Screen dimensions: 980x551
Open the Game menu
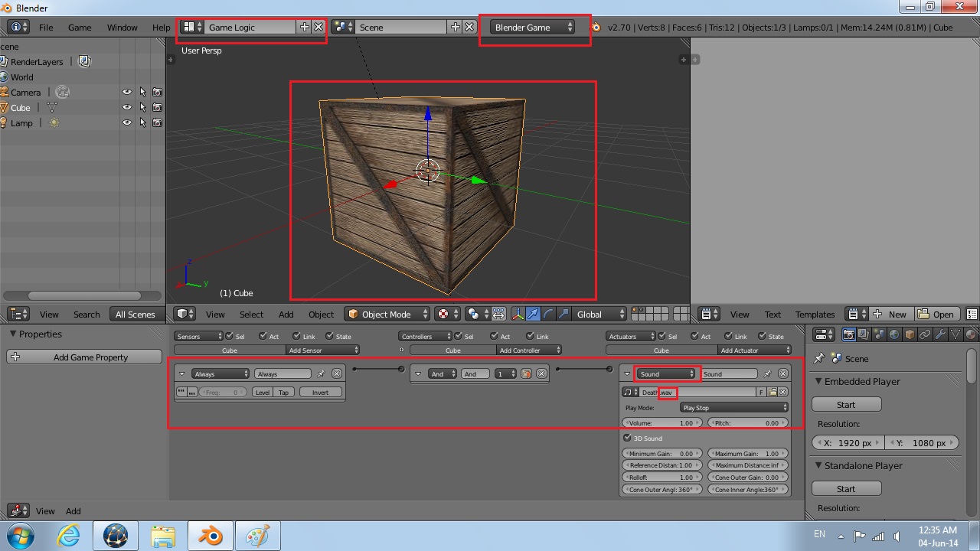tap(80, 27)
